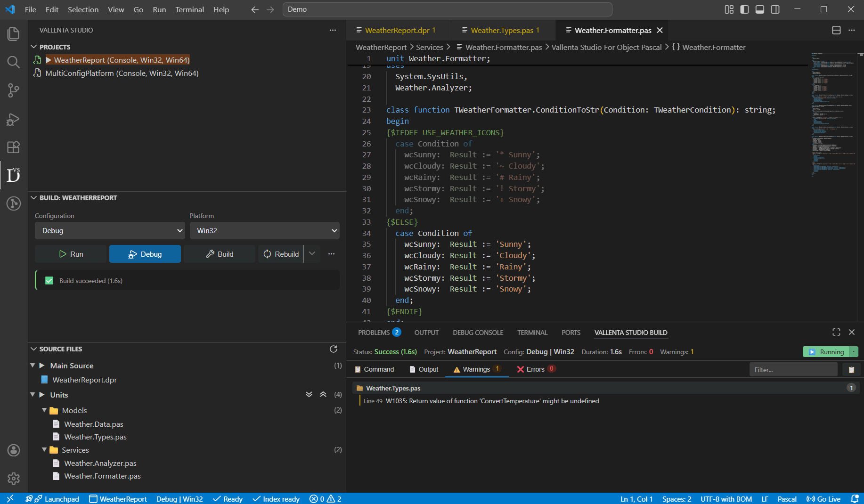864x504 pixels.
Task: Open the Extensions view
Action: click(14, 147)
